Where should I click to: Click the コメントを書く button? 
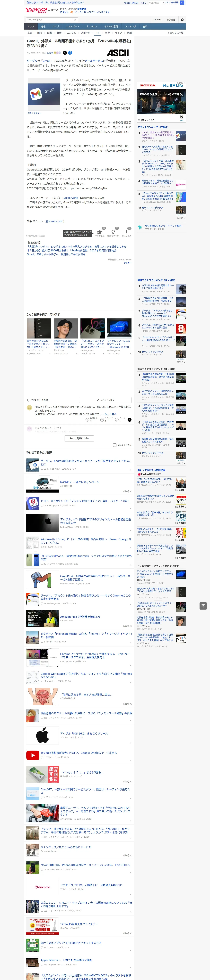point(105,400)
